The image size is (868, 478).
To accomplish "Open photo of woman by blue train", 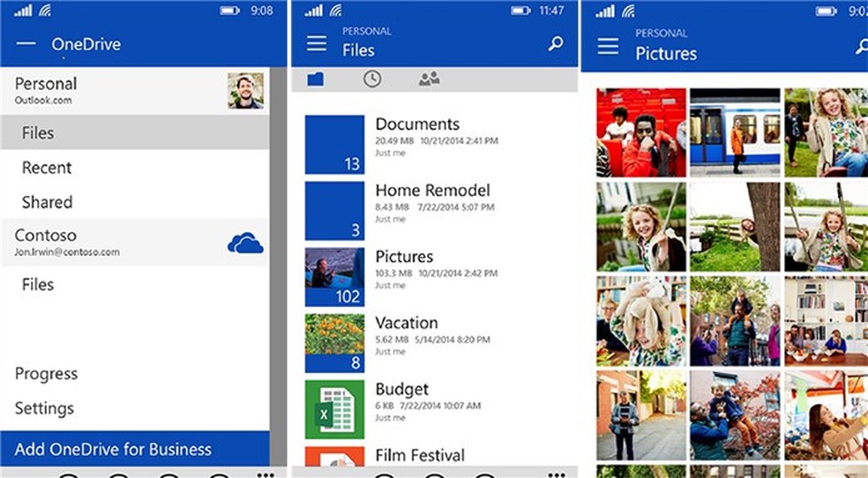I will coord(735,133).
